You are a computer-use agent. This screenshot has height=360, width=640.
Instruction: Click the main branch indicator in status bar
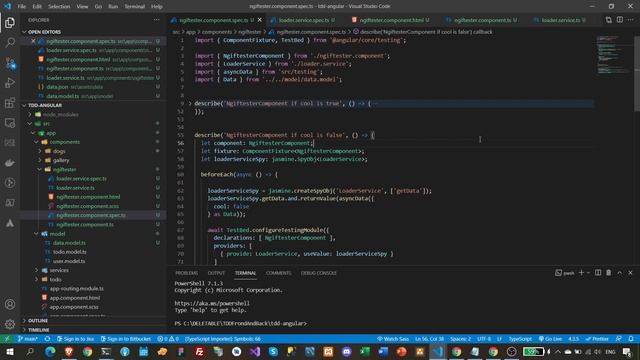pos(28,339)
